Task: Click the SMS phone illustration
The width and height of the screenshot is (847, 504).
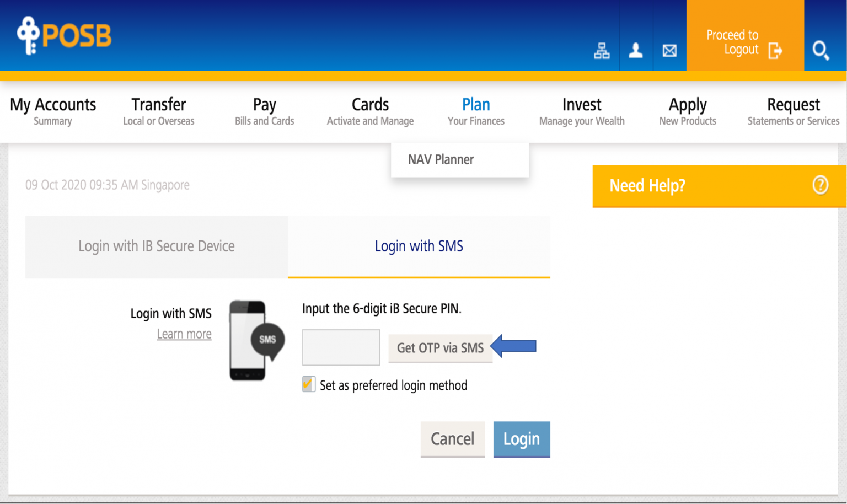Action: point(256,340)
